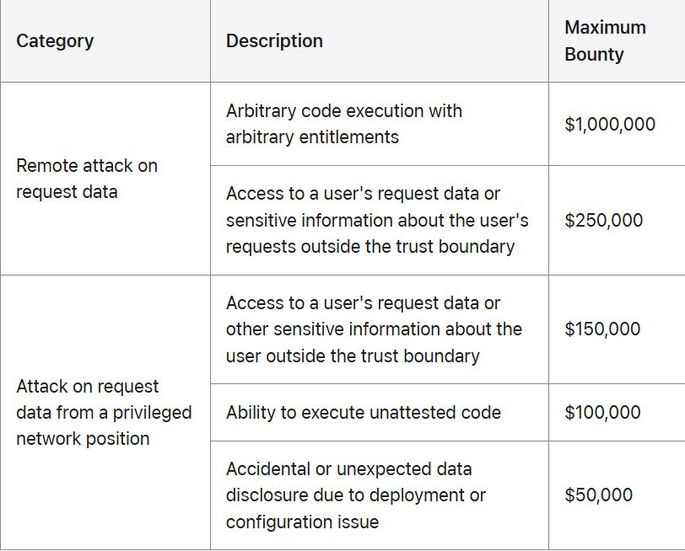Select the $100,000 bounty amount
This screenshot has width=685, height=551.
point(603,412)
